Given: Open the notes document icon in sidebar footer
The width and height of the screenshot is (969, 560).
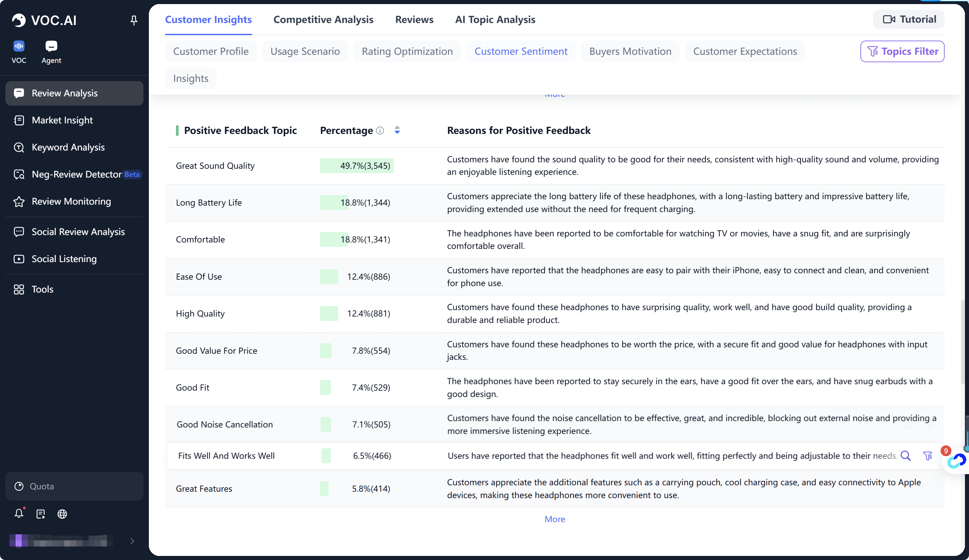Looking at the screenshot, I should [x=41, y=514].
